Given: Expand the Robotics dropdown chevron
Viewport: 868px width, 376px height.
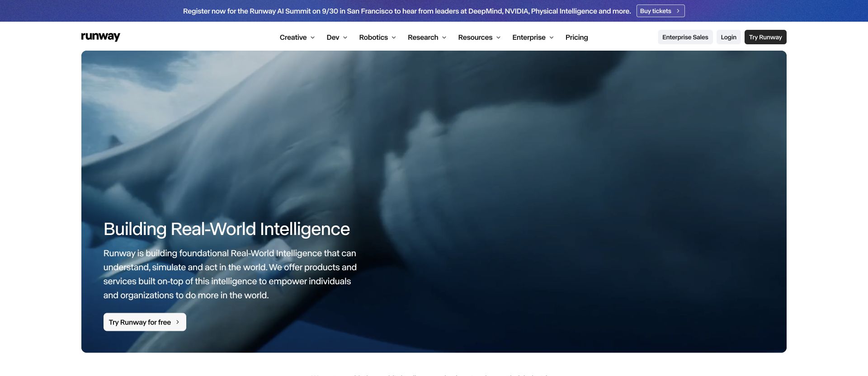Looking at the screenshot, I should coord(394,38).
